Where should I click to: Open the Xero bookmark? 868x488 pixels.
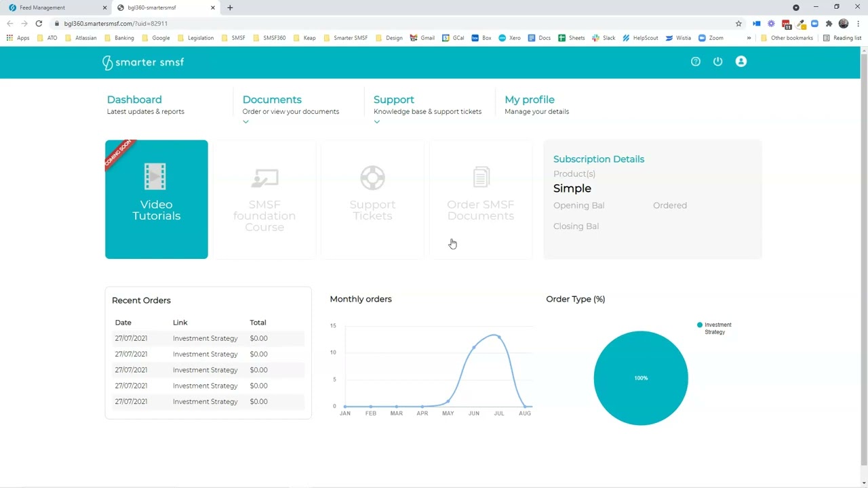pyautogui.click(x=510, y=38)
